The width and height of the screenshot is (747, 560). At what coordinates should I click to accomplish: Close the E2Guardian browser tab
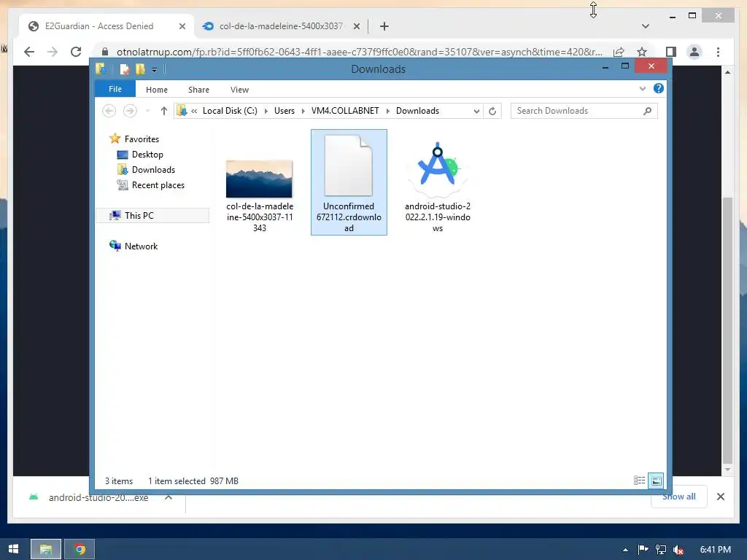pyautogui.click(x=182, y=26)
